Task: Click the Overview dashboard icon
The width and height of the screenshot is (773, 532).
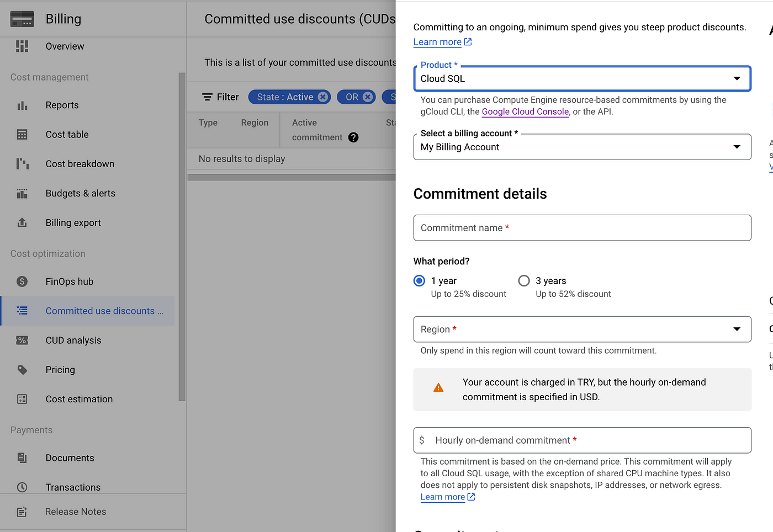Action: coord(22,46)
